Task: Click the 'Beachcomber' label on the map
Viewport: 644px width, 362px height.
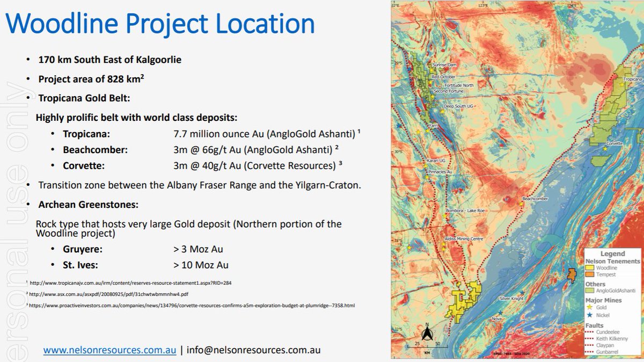Action: [x=535, y=199]
